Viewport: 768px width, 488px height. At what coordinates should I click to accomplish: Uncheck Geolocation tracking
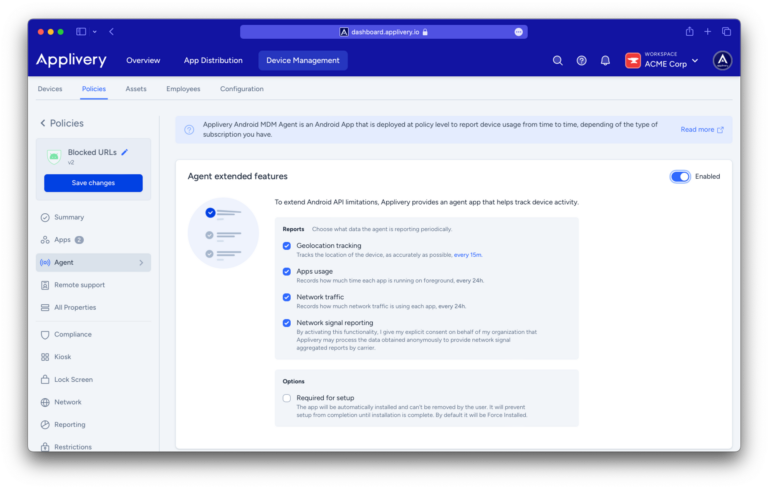(x=287, y=246)
